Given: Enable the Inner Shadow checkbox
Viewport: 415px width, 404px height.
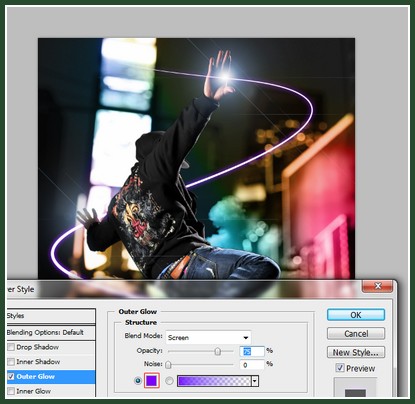Looking at the screenshot, I should pyautogui.click(x=11, y=362).
